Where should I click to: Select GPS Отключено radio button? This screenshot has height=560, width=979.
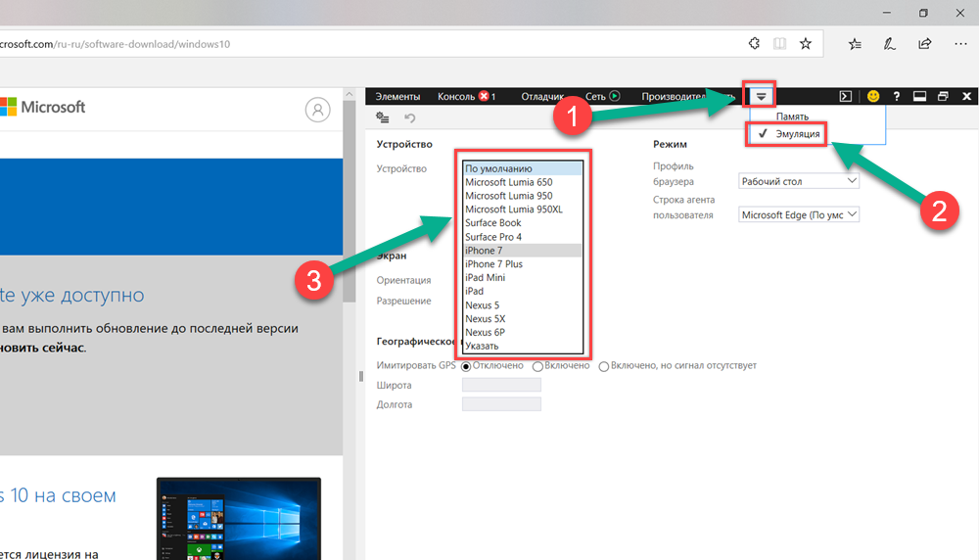(466, 366)
